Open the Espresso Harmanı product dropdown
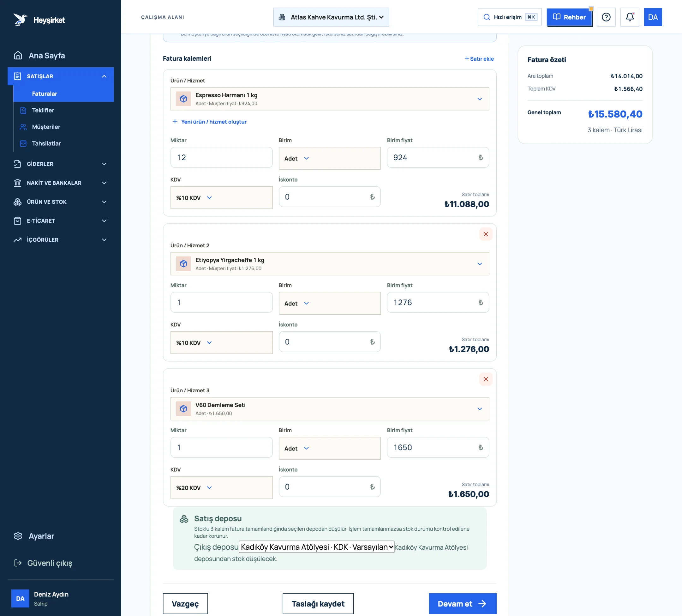 pyautogui.click(x=330, y=99)
